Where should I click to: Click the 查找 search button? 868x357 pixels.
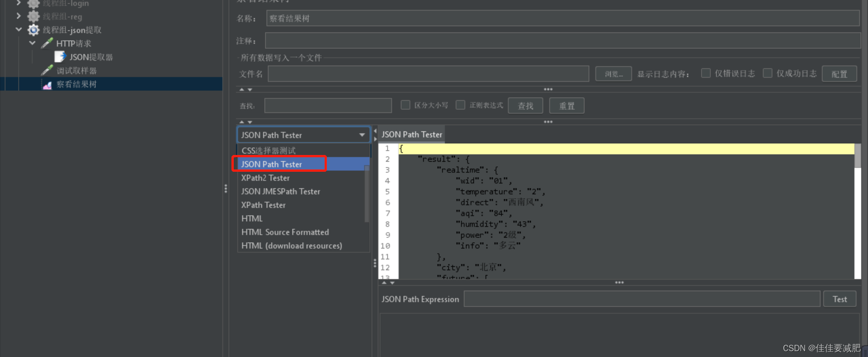pyautogui.click(x=525, y=106)
